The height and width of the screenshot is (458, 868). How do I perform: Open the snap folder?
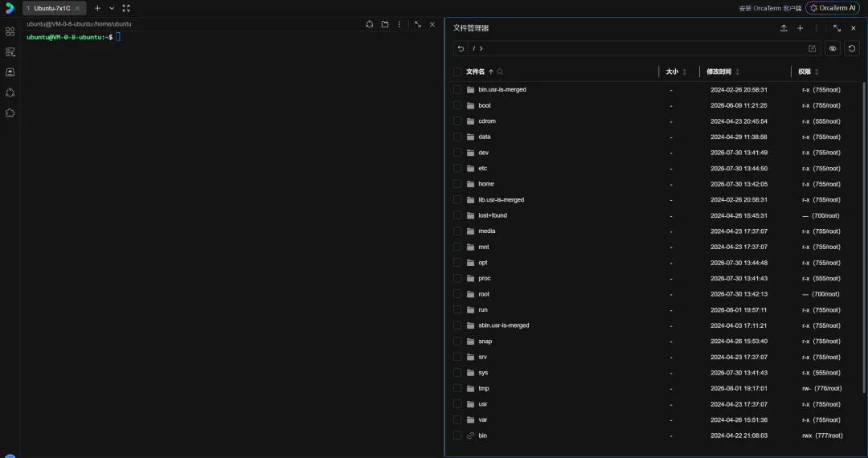click(x=485, y=341)
